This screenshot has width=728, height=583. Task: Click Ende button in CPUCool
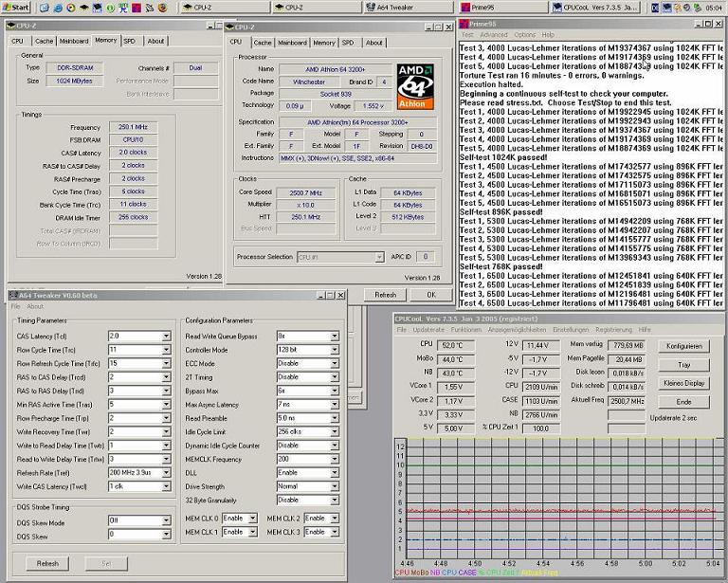pos(683,402)
